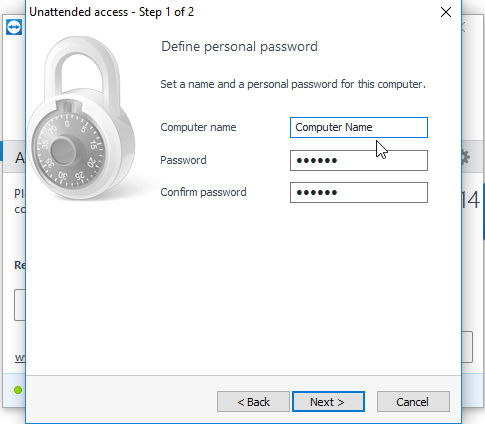Screen dimensions: 485x424
Task: Click into the Password field
Action: (x=359, y=160)
